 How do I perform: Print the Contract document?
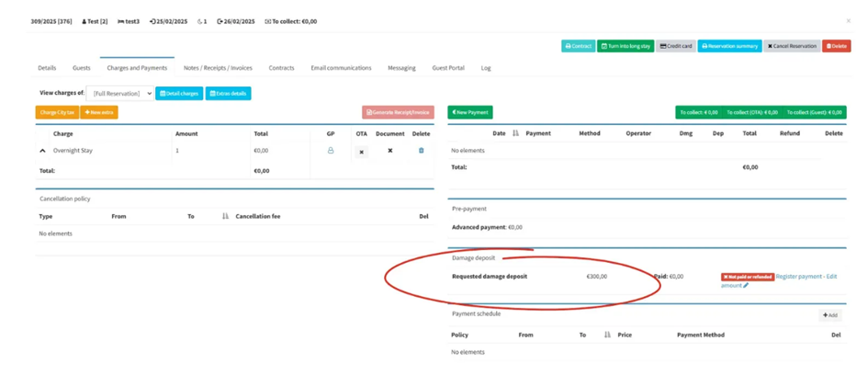pyautogui.click(x=579, y=47)
